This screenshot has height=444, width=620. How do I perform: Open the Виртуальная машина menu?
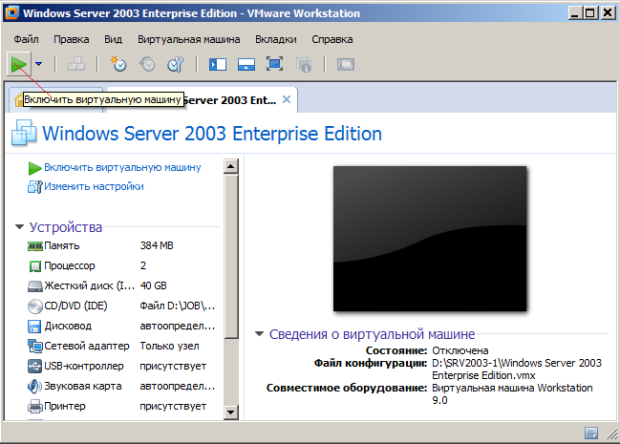[x=189, y=39]
